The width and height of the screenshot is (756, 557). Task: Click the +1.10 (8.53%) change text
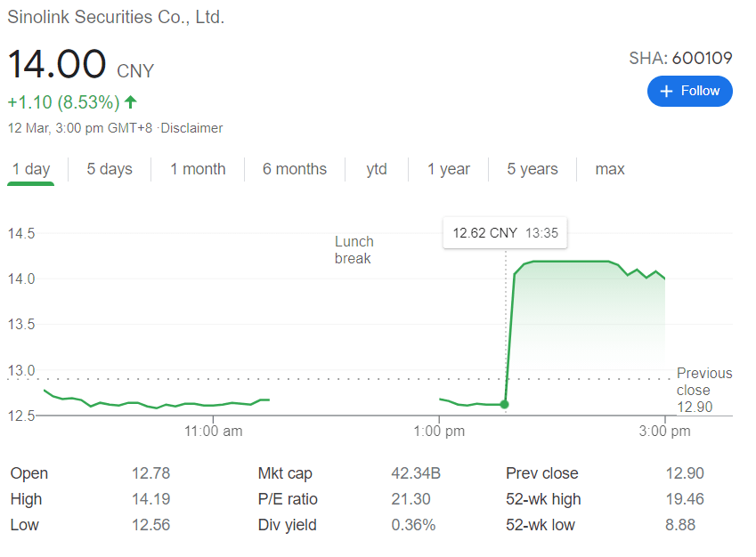[63, 102]
